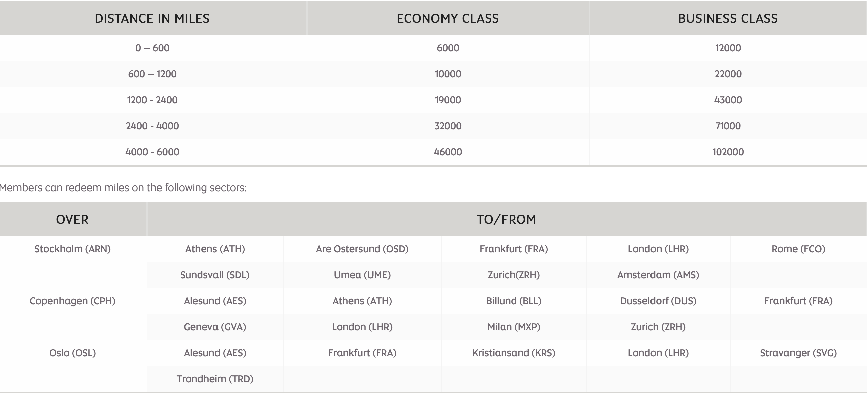Select the Oslo (OSL) cell
This screenshot has width=868, height=393.
point(72,353)
